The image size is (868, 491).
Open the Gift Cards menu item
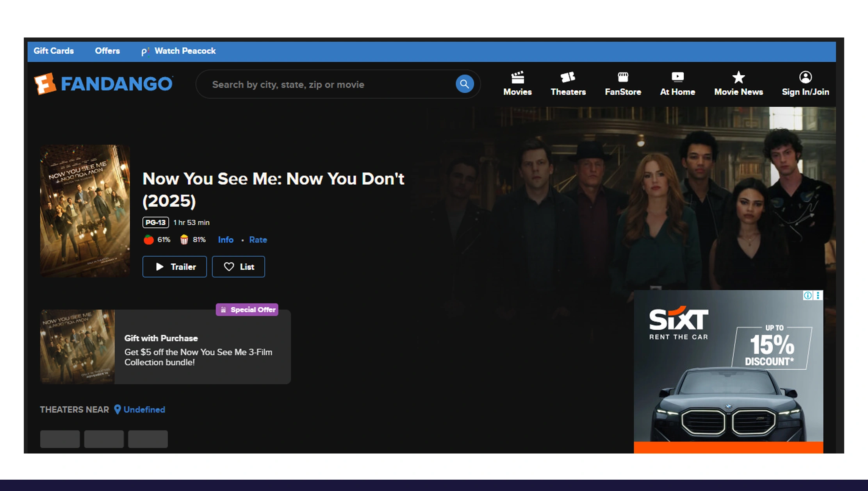[53, 51]
